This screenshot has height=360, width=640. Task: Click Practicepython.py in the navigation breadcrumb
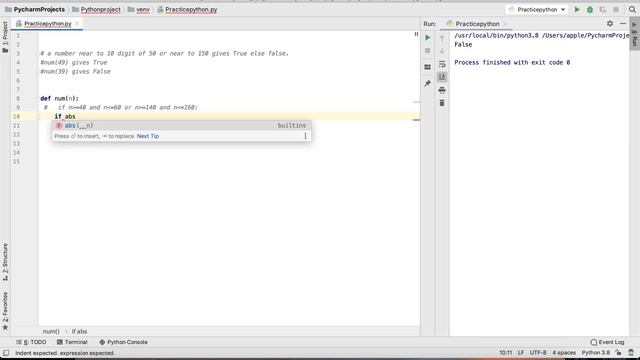[187, 9]
